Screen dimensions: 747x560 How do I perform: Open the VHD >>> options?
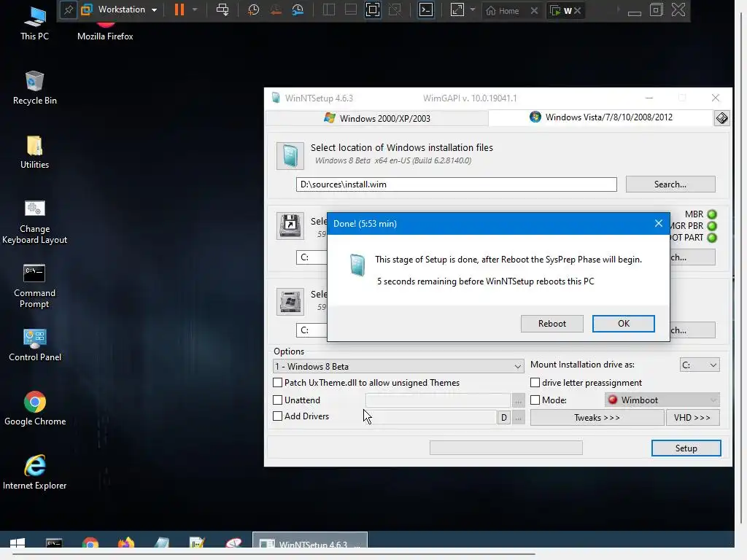point(692,418)
